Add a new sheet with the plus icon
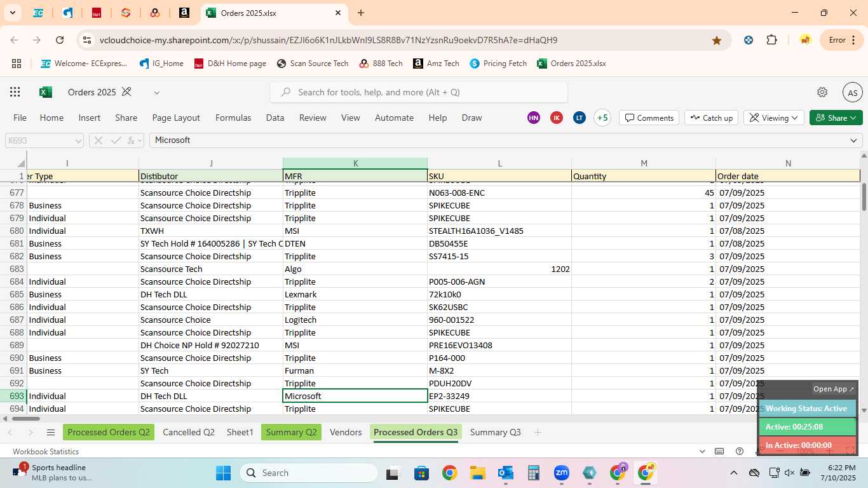The image size is (868, 488). [538, 433]
